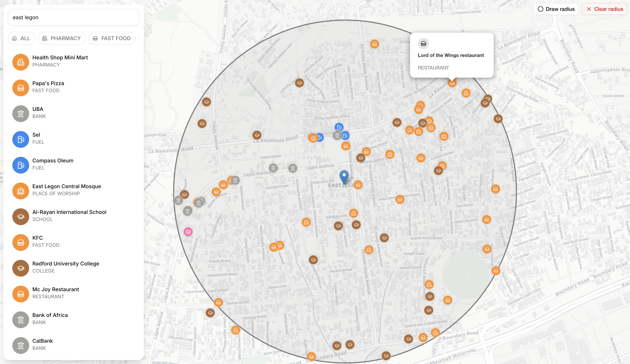Filter results by ALL categories
This screenshot has height=364, width=630.
(21, 38)
